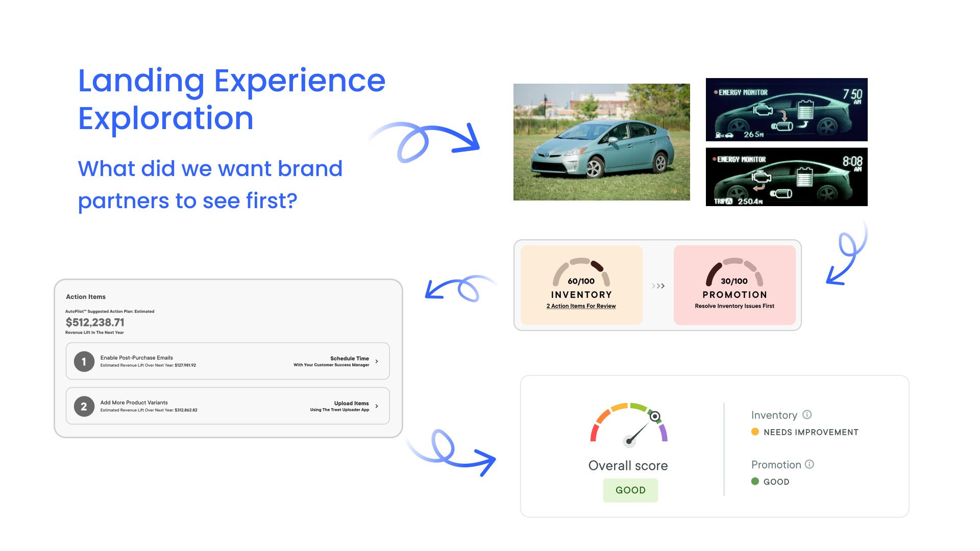The image size is (980, 551).
Task: Click the 8:08 Energy Monitor image
Action: pyautogui.click(x=787, y=177)
